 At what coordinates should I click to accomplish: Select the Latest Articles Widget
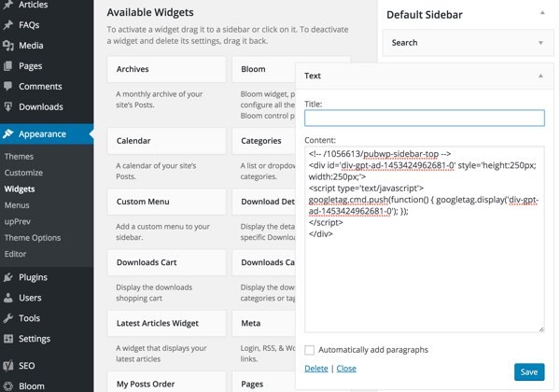point(166,324)
